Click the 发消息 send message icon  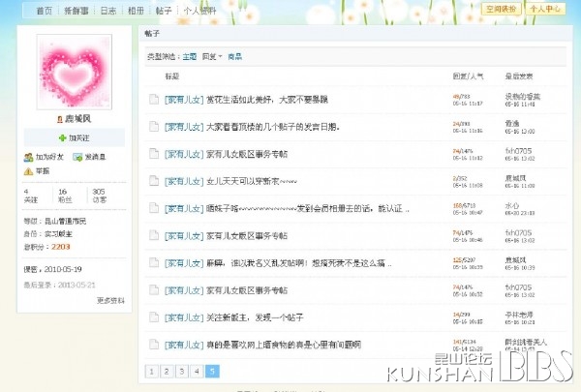point(76,156)
